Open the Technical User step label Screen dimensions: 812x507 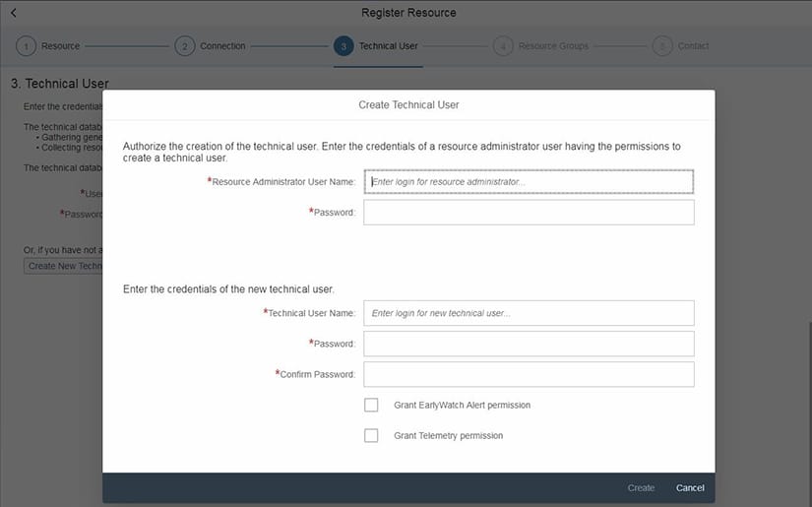coord(389,46)
